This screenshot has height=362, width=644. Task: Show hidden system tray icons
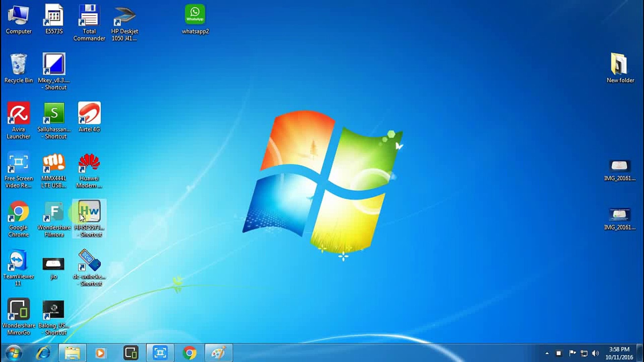[x=547, y=353]
